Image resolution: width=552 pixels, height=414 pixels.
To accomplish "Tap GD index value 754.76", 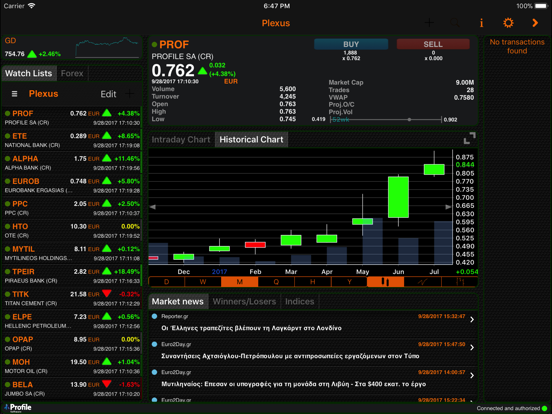I will point(14,54).
